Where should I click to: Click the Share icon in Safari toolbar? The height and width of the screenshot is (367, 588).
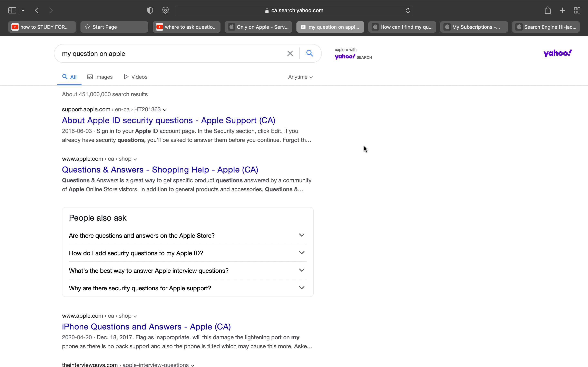(548, 10)
